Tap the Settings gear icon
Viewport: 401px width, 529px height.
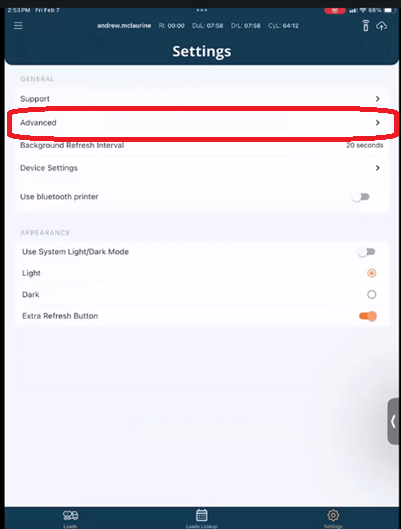[333, 515]
